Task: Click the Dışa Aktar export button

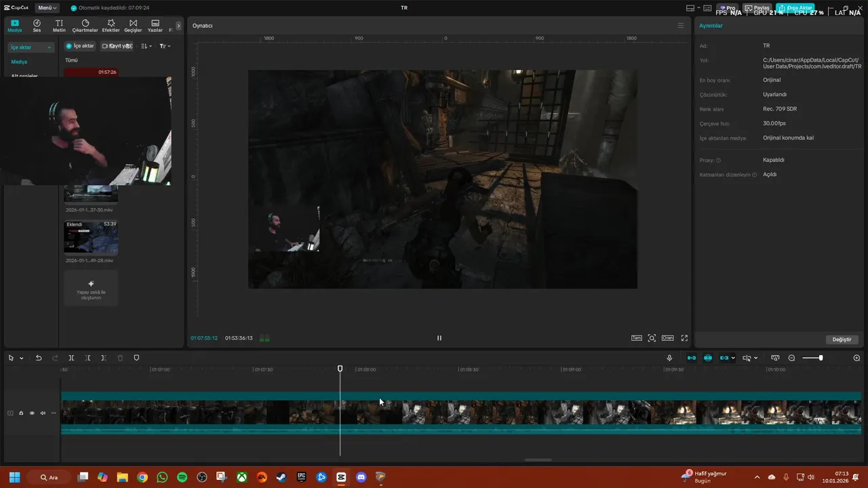Action: pos(795,8)
